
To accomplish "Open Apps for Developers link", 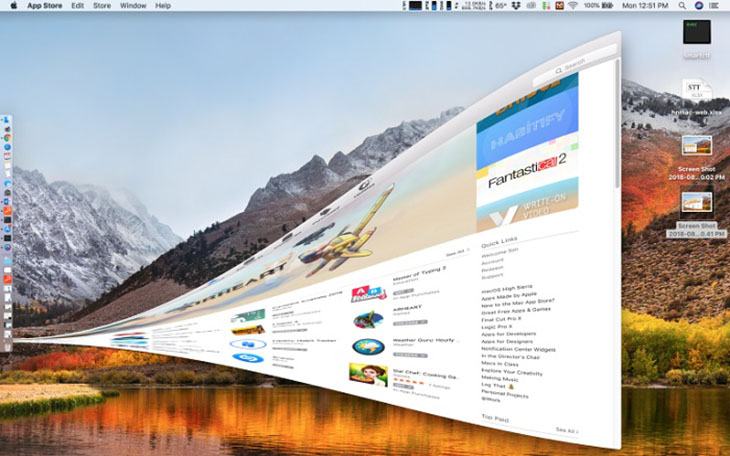I will (508, 334).
